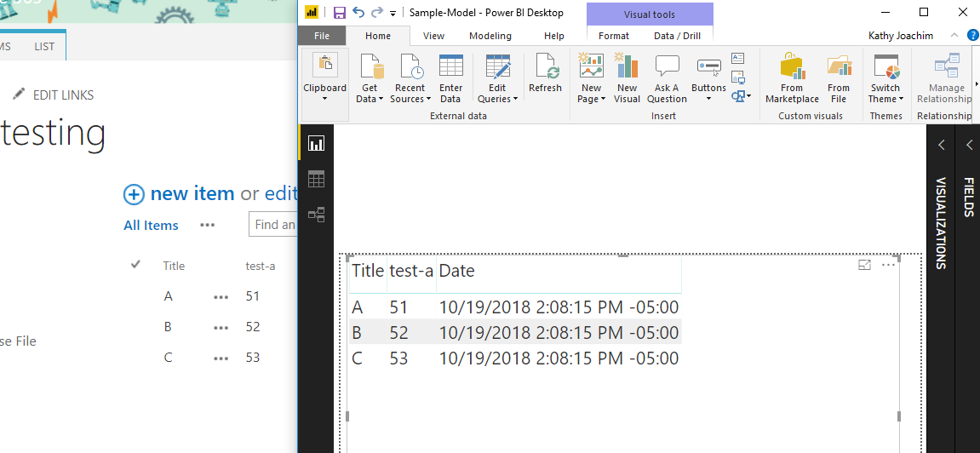This screenshot has height=453, width=980.
Task: Click Ask A Question
Action: coord(667,78)
